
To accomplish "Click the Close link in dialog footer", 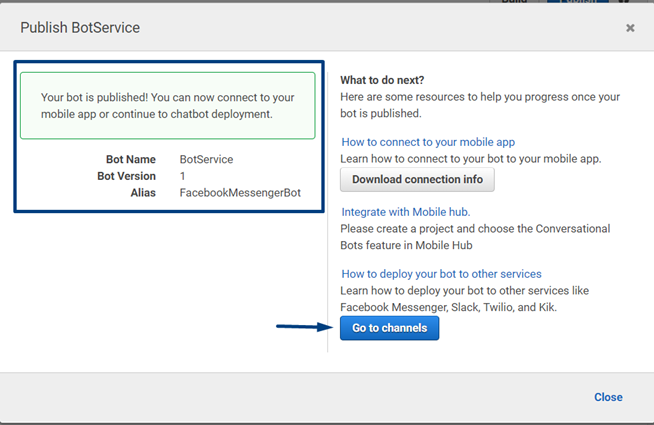I will (608, 397).
